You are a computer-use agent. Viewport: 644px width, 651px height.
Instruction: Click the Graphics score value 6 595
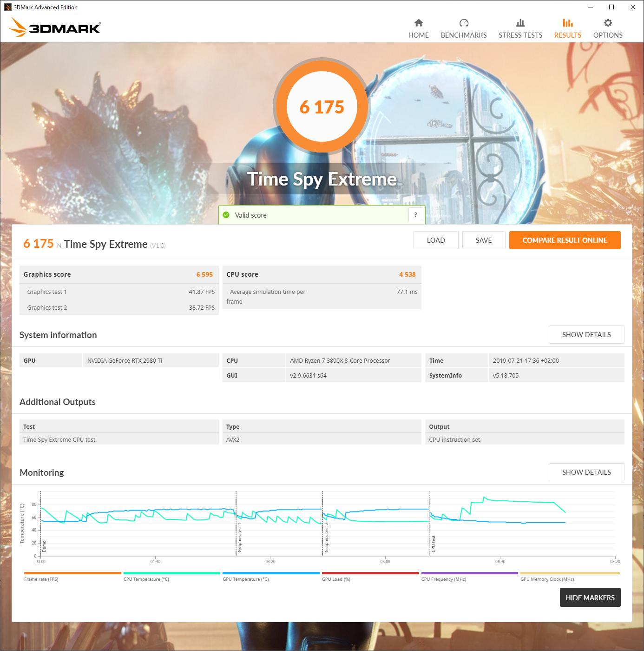click(204, 274)
